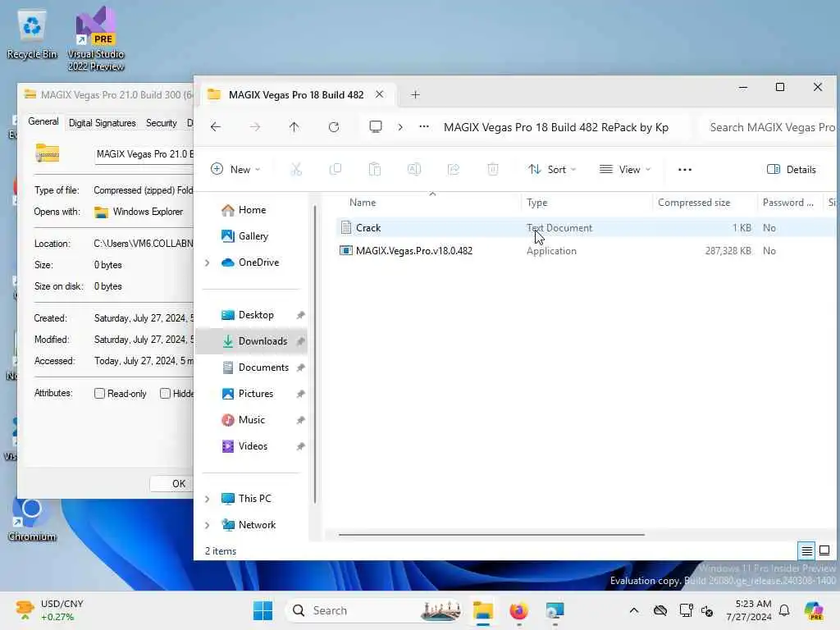
Task: Open Music in the navigation pane
Action: tap(251, 420)
